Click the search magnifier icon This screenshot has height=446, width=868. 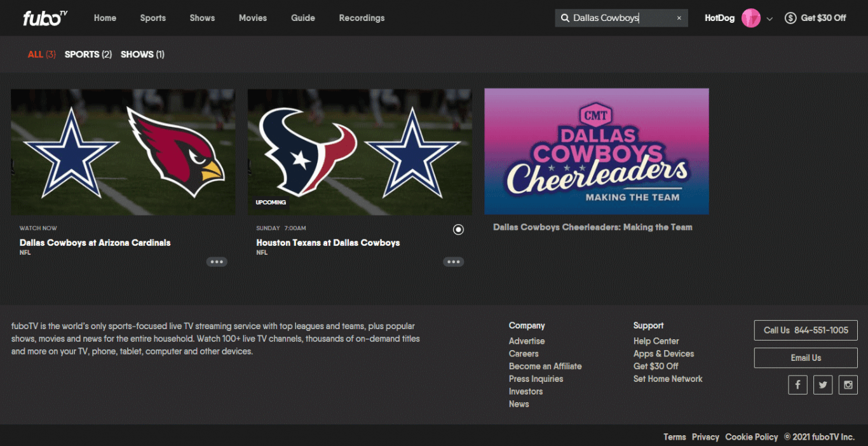click(565, 18)
